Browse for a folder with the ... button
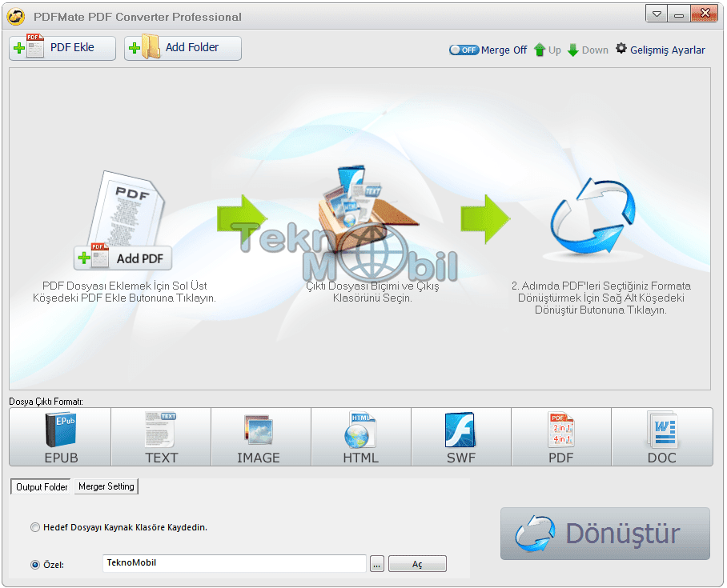 [x=377, y=564]
